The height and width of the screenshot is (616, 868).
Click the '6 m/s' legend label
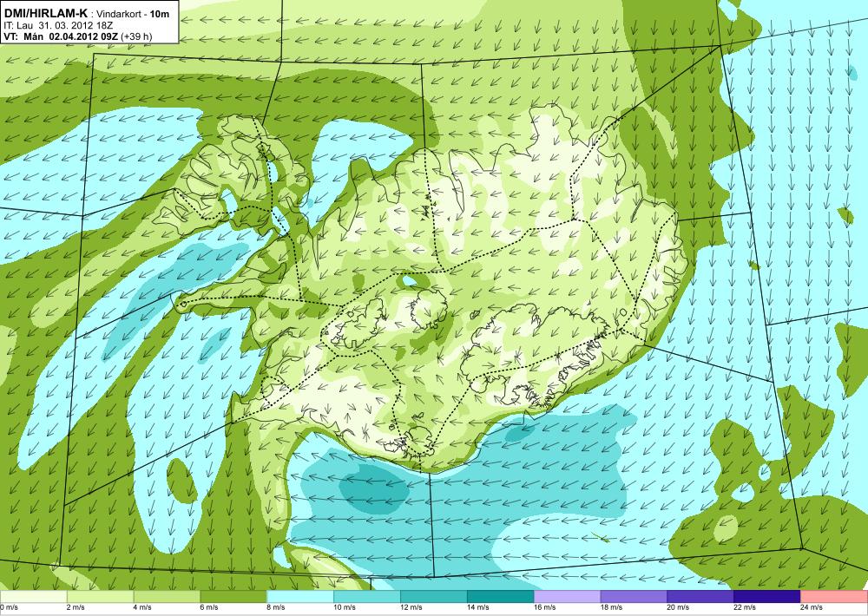click(209, 607)
